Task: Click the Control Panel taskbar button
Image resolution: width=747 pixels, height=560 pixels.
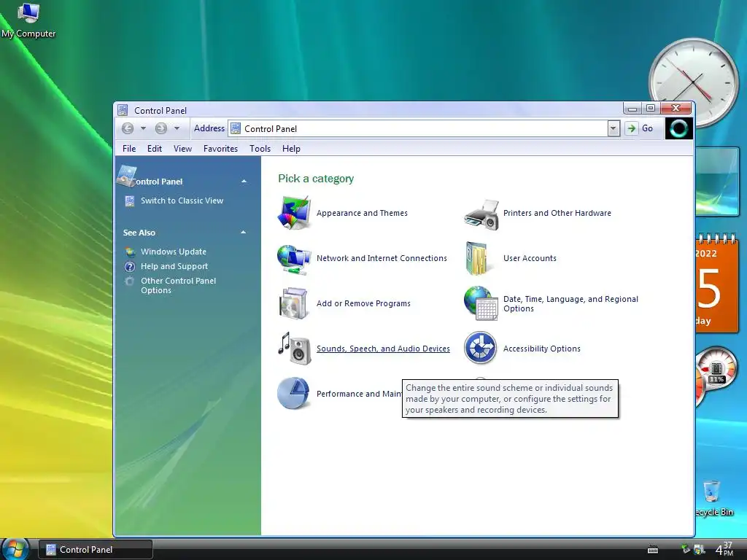Action: coord(96,550)
